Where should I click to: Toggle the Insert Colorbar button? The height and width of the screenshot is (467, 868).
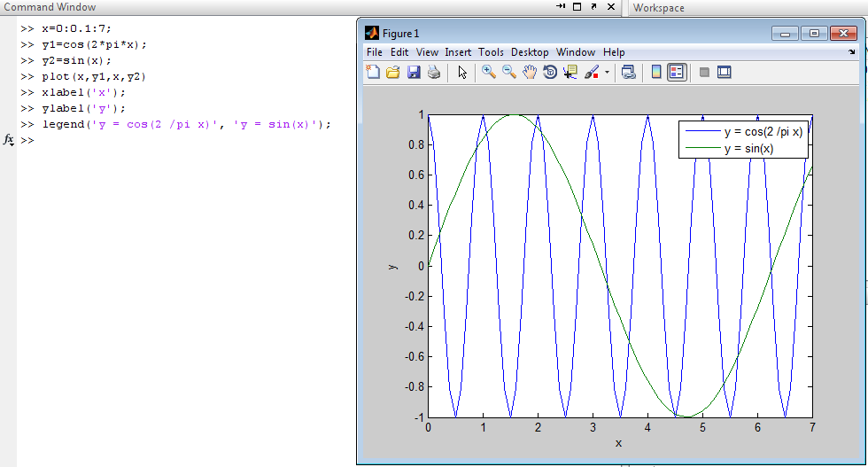click(x=656, y=73)
